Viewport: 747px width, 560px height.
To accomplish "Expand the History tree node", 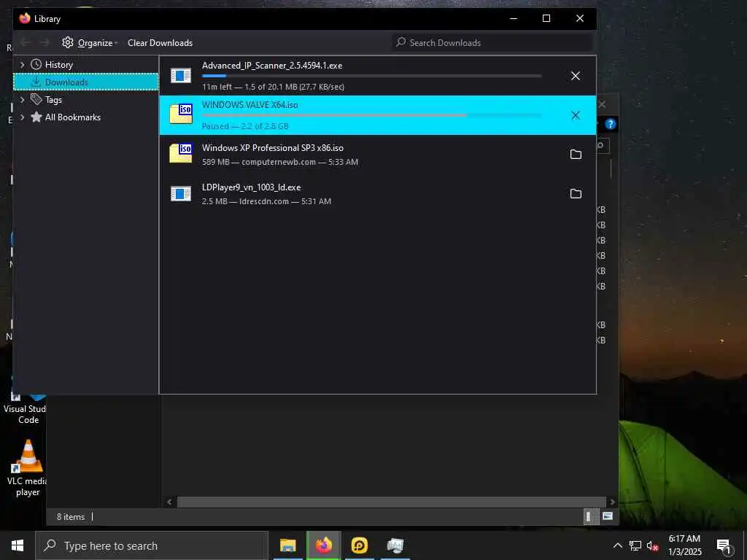I will click(x=22, y=65).
